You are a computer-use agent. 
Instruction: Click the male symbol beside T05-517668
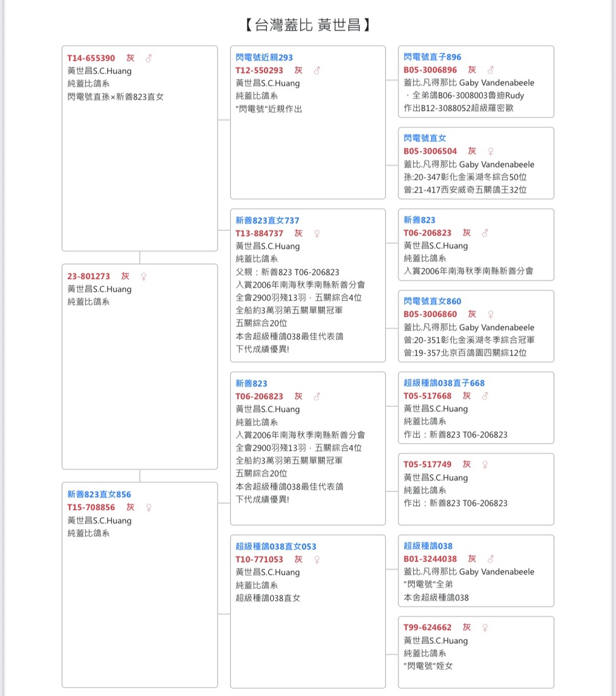tap(485, 396)
